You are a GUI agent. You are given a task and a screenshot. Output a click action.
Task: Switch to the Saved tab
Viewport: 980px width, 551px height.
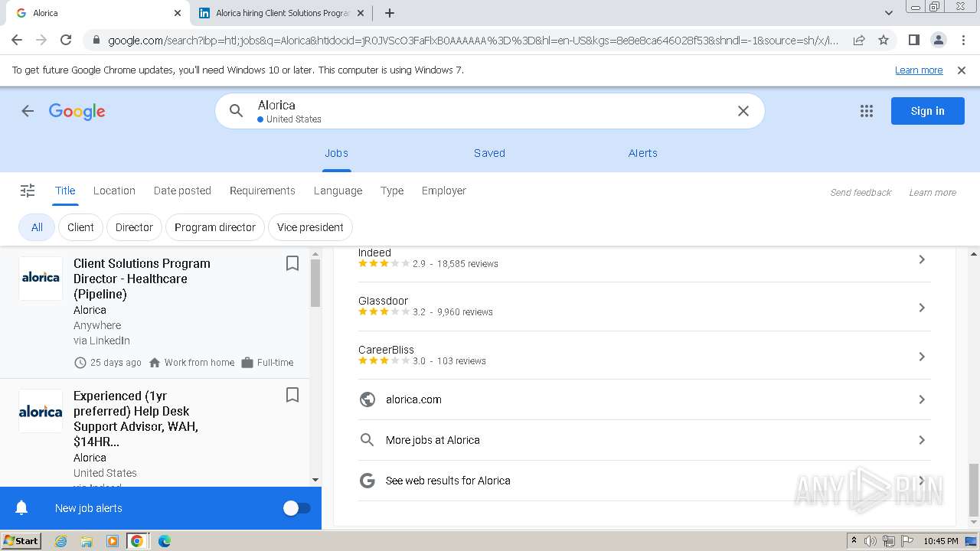(x=489, y=153)
